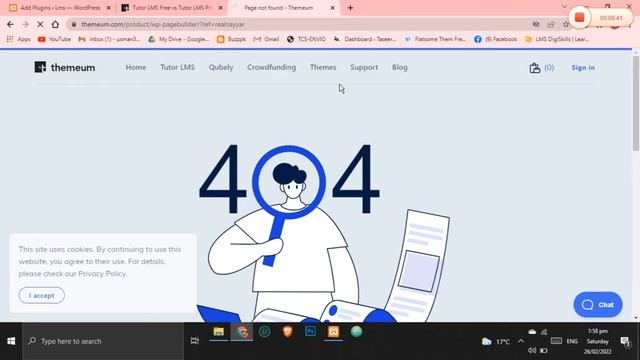Viewport: 640px width, 360px height.
Task: Open the Windows Start menu
Action: (11, 341)
